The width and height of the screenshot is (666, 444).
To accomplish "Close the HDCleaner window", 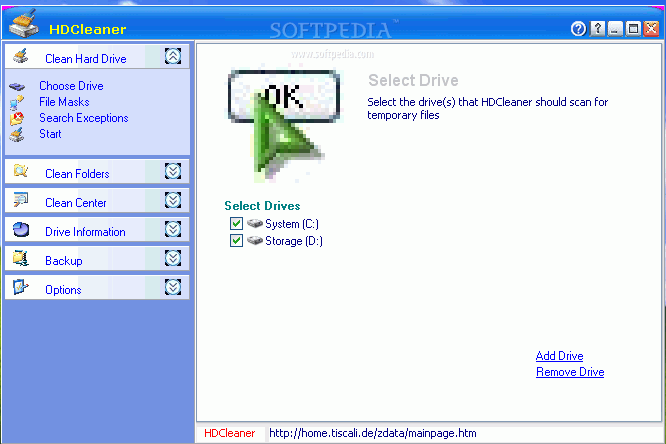I will (651, 28).
